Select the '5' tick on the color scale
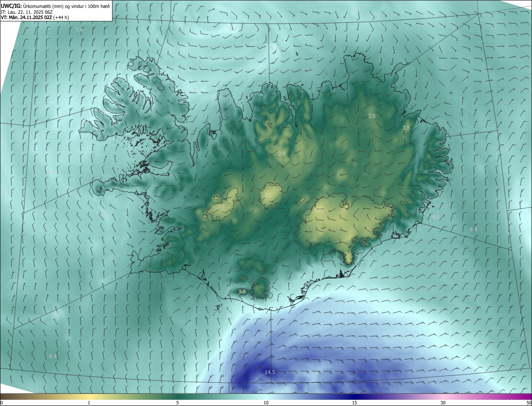 (177, 403)
